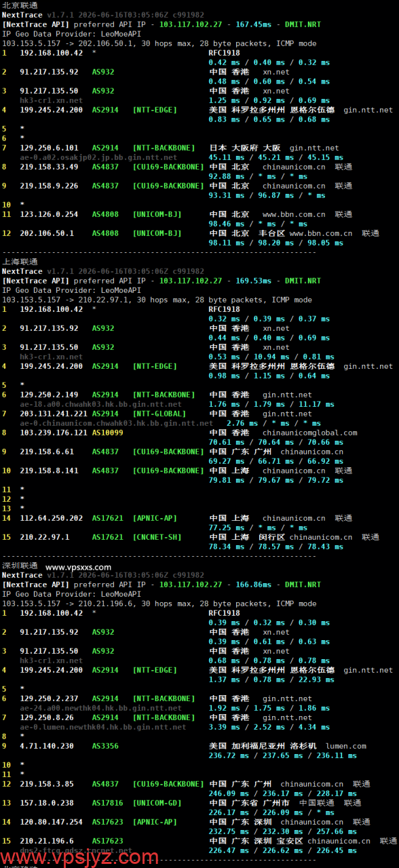The image size is (399, 868).
Task: Select hop IP address 4.71.140.230
Action: (x=47, y=746)
